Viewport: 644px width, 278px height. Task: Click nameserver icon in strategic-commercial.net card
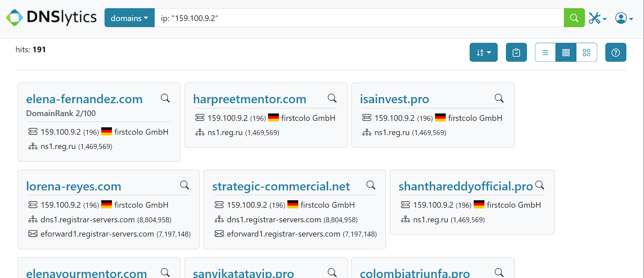(x=219, y=219)
